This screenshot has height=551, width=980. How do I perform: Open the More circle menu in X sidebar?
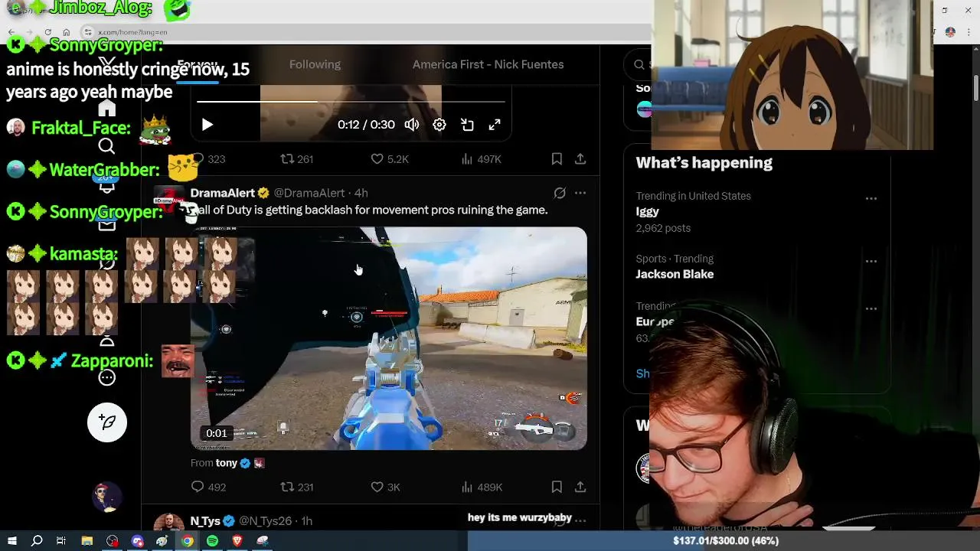107,377
